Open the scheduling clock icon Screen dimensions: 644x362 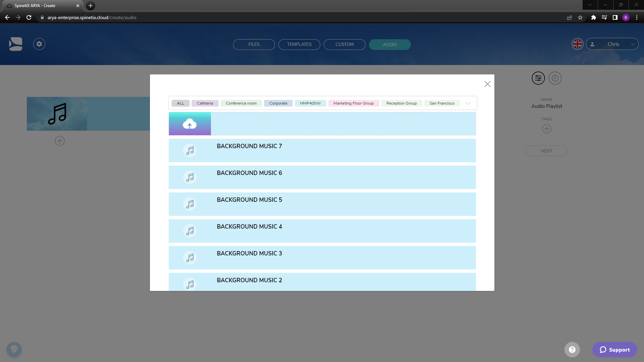[555, 78]
